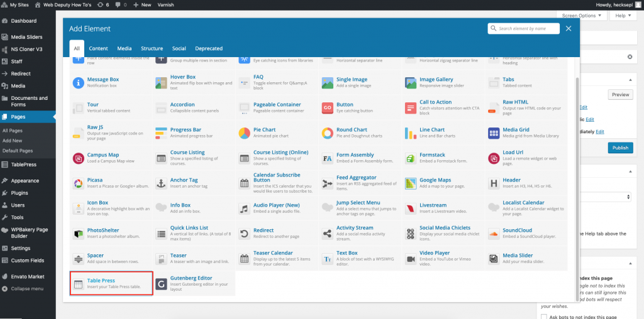Insert the Media Grid icon
The image size is (644, 319).
(494, 133)
